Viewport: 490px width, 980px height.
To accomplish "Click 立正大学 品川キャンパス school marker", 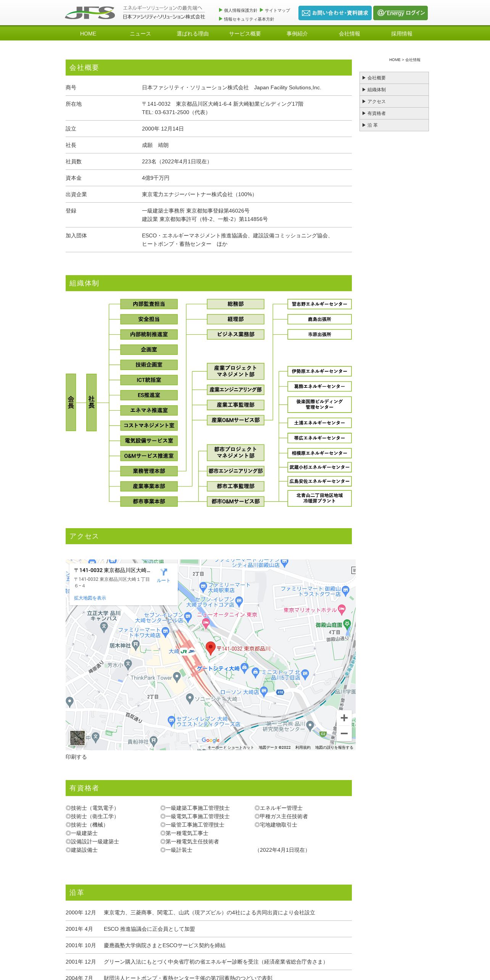I will pyautogui.click(x=104, y=627).
